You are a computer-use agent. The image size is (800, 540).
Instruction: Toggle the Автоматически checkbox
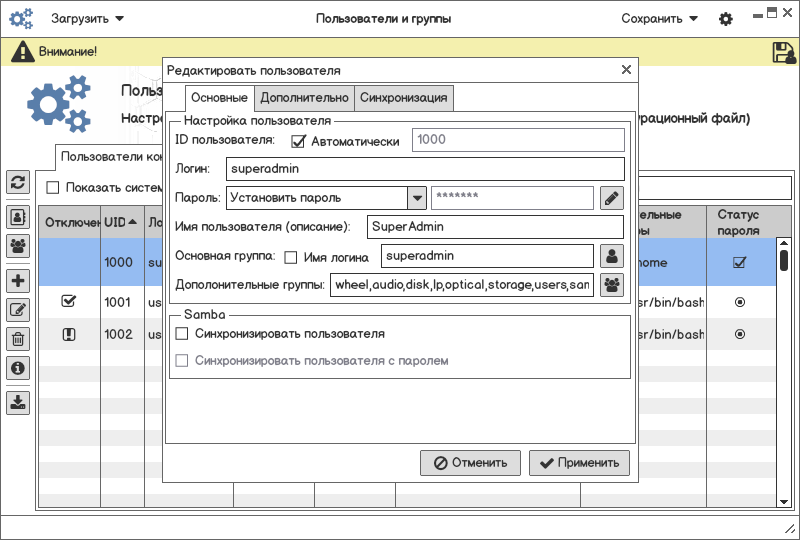pos(298,141)
